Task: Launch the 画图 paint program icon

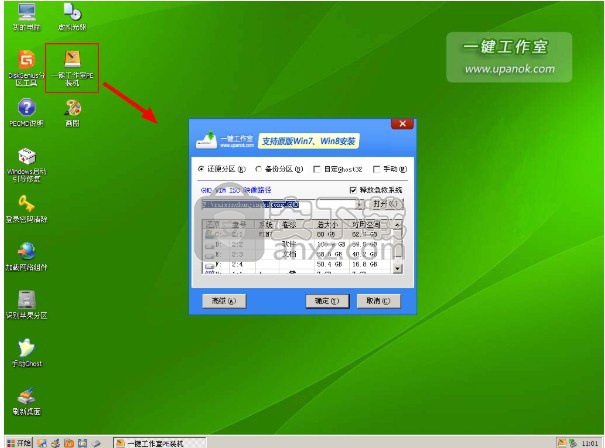Action: pyautogui.click(x=72, y=113)
